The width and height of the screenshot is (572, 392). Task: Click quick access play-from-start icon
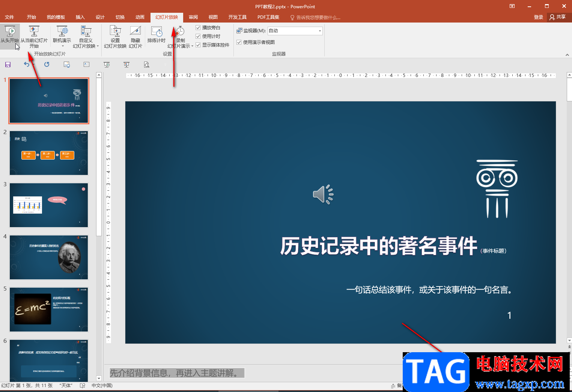click(107, 65)
